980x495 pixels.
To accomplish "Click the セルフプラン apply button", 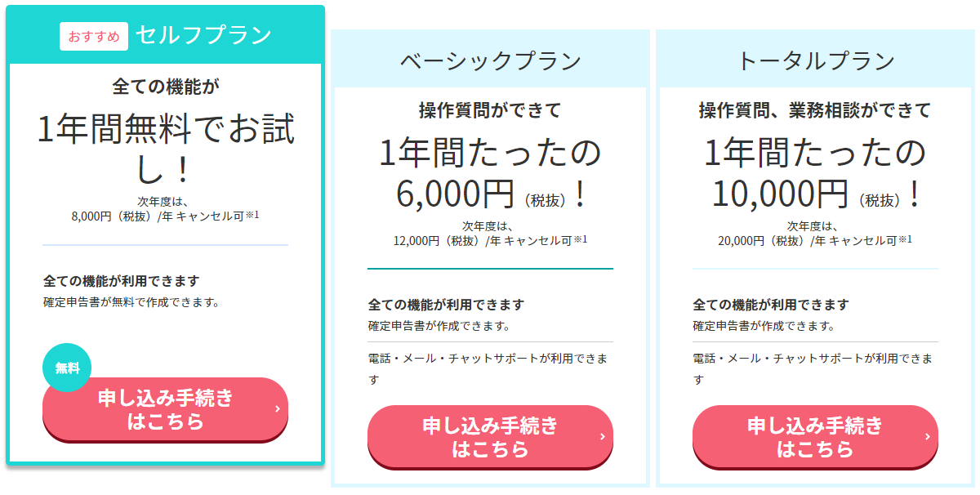I will (165, 409).
